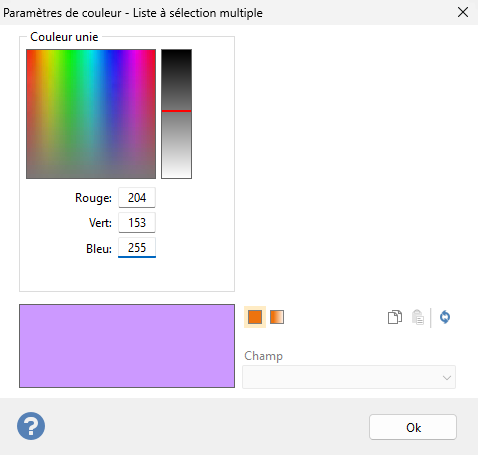
Task: Switch to the gradient color icon
Action: click(277, 317)
